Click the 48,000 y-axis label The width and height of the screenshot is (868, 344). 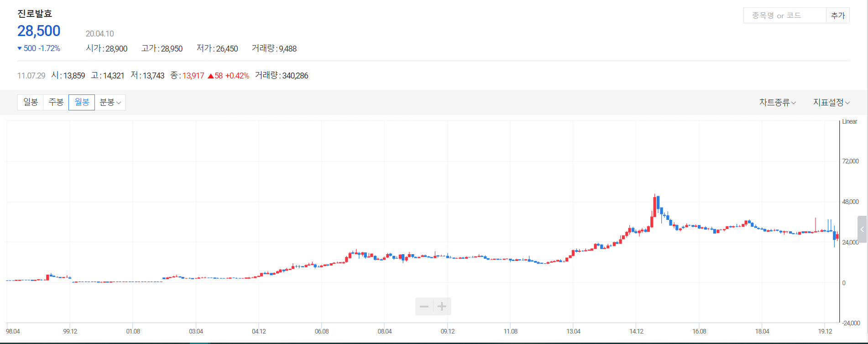(x=850, y=202)
